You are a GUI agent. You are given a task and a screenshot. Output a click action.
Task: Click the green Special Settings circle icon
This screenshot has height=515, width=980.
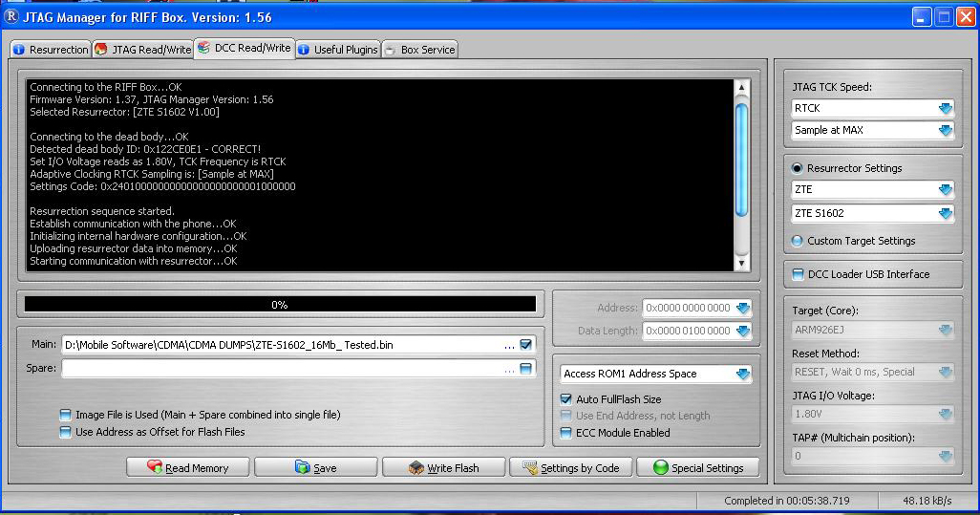[x=660, y=467]
